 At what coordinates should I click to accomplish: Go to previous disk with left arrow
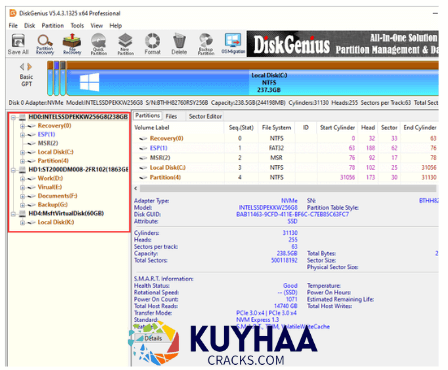pyautogui.click(x=22, y=67)
